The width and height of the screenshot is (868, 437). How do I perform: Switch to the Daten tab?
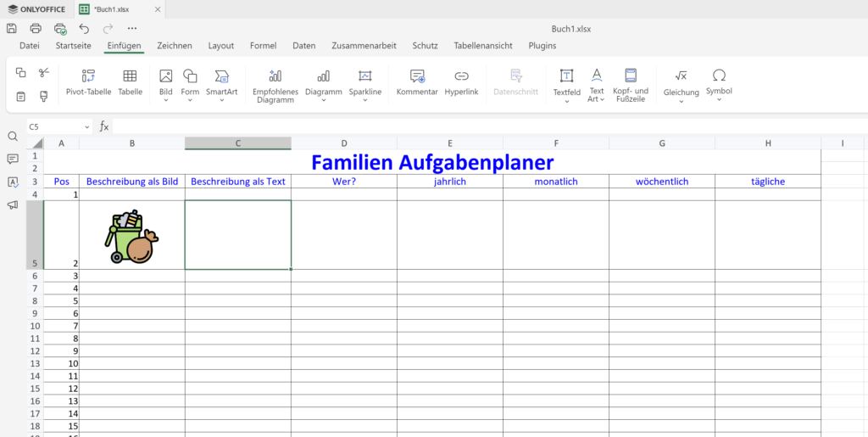pyautogui.click(x=304, y=46)
